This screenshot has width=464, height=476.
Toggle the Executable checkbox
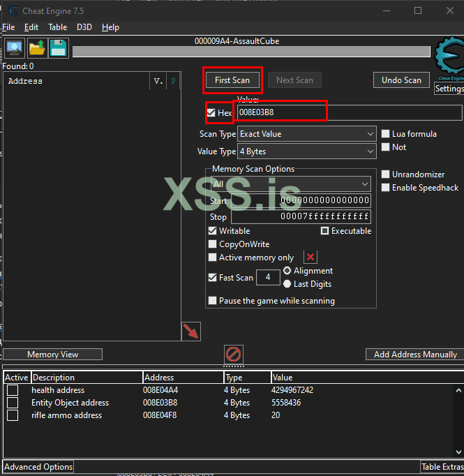pos(324,231)
